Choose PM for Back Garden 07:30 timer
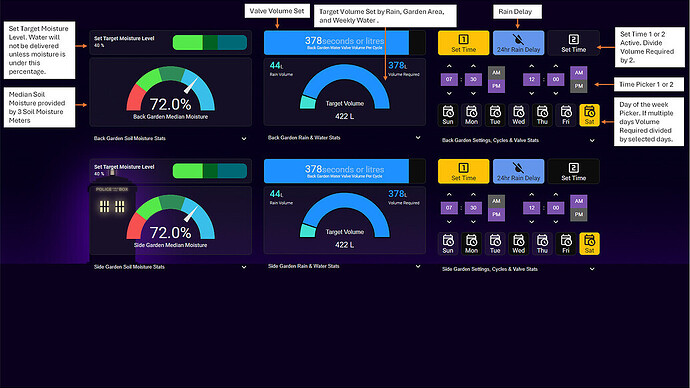 (x=496, y=86)
